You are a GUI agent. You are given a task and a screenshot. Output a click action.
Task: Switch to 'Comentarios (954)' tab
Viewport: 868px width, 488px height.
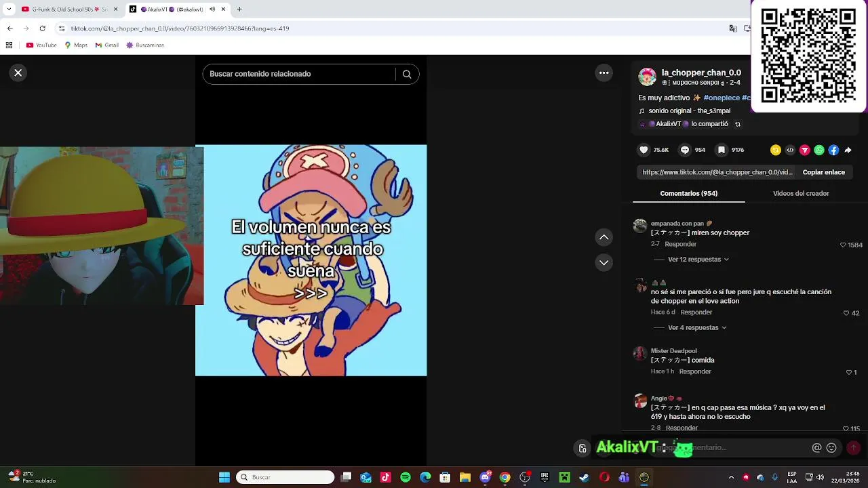[688, 194]
